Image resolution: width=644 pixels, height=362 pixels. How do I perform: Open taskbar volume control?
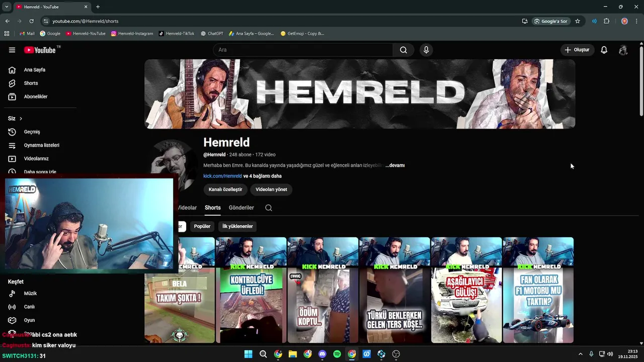610,354
